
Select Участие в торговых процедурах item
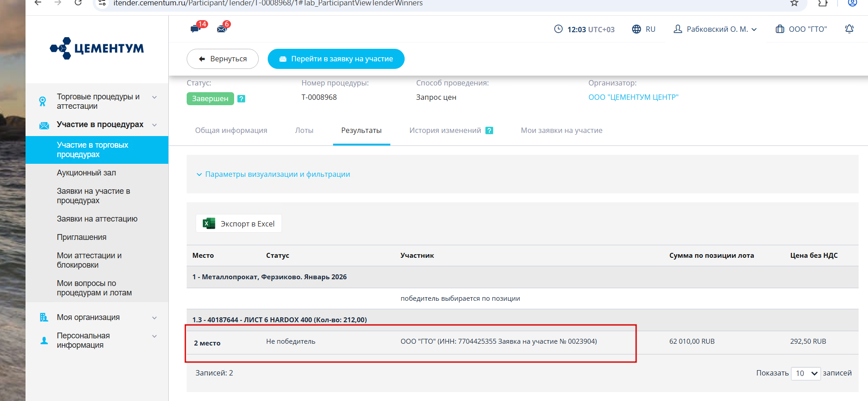[x=97, y=149]
